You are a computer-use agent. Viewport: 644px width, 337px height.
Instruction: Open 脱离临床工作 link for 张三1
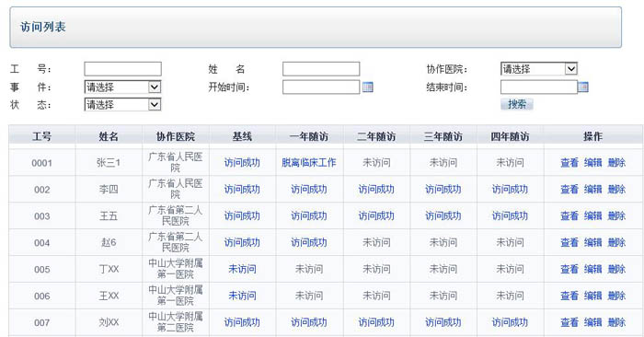click(x=309, y=163)
